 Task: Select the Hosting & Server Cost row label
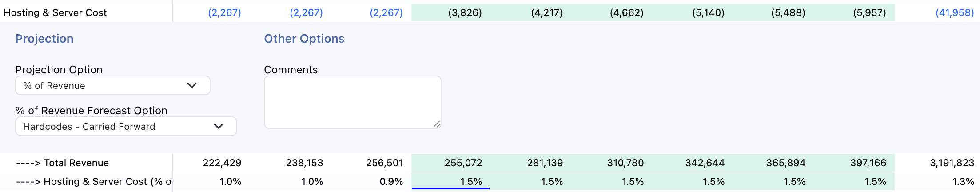(55, 12)
